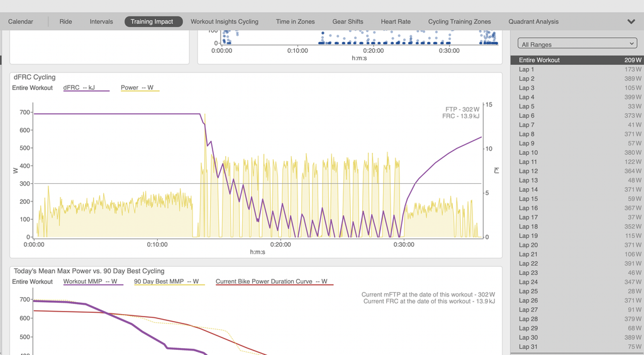The image size is (644, 355).
Task: Switch to Heart Rate tab
Action: (396, 21)
